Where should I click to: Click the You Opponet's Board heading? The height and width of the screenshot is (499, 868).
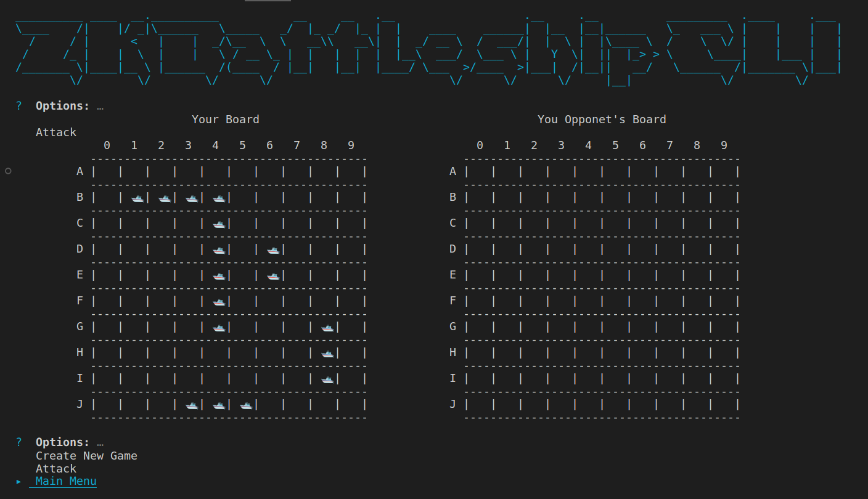pos(602,120)
